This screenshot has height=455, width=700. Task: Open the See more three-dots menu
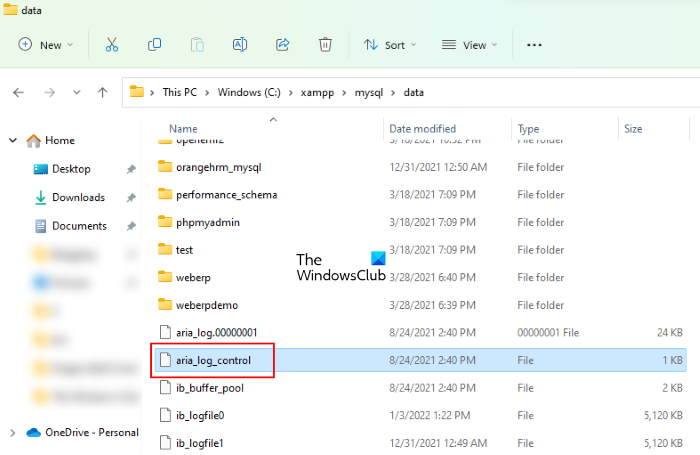coord(534,45)
